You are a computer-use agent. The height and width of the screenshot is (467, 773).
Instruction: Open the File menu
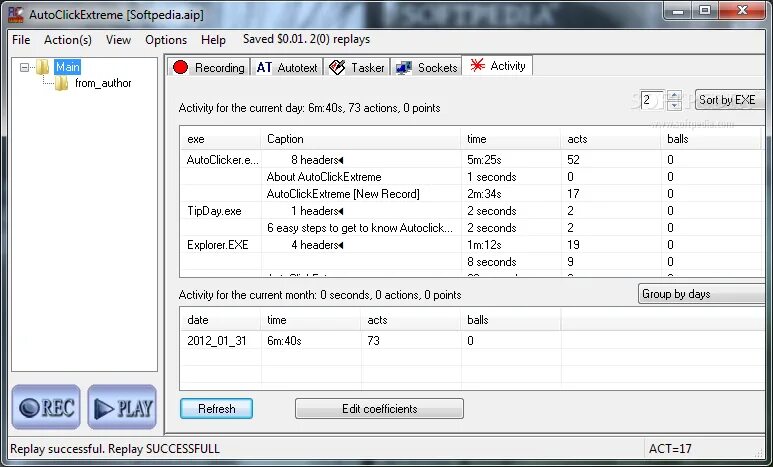21,39
